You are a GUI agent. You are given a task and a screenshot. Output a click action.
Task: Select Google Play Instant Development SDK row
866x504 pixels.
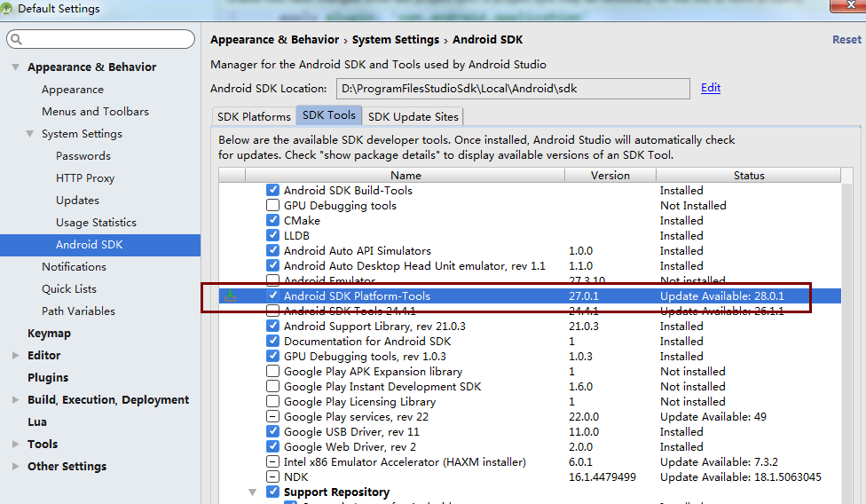pyautogui.click(x=530, y=386)
